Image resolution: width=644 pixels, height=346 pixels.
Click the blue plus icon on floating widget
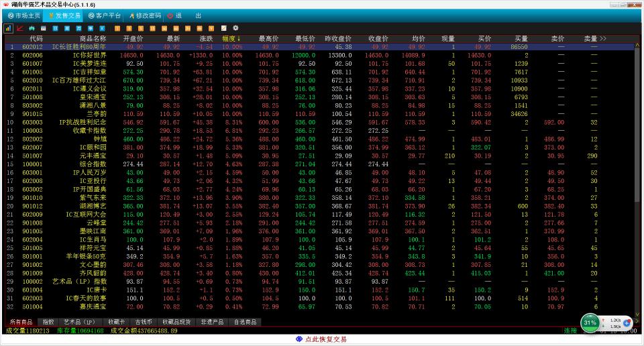pos(627,323)
